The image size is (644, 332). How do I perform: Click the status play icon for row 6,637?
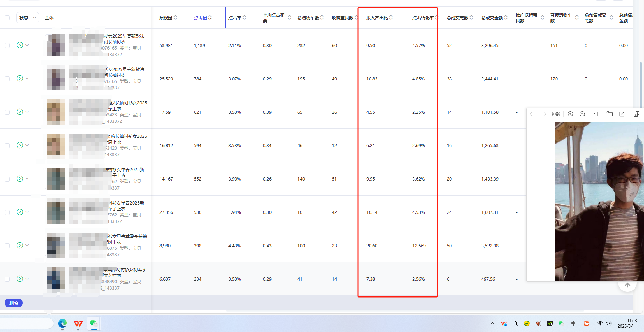click(20, 279)
